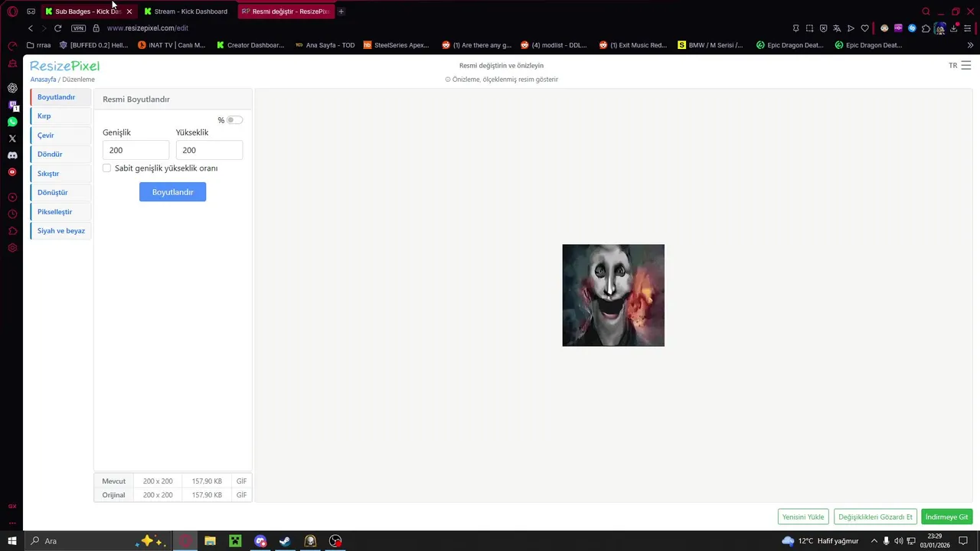Toggle the percent unit switch
Image resolution: width=980 pixels, height=551 pixels.
[x=234, y=120]
